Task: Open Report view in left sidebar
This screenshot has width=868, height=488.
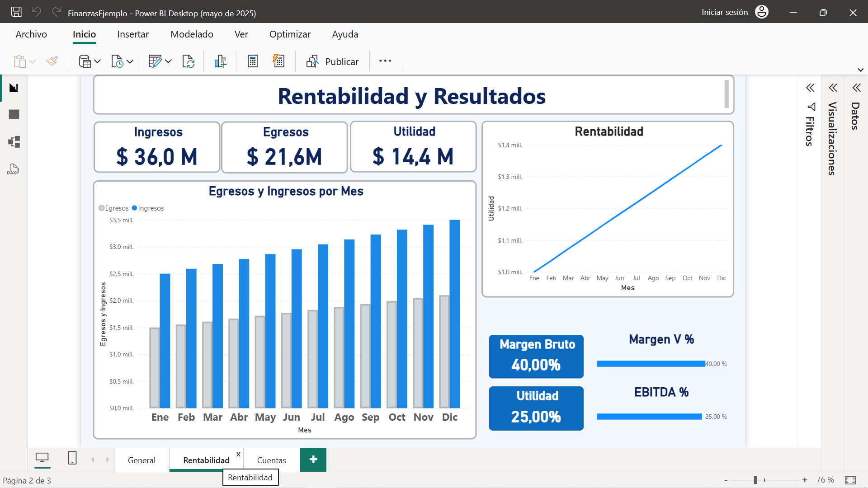Action: [14, 88]
